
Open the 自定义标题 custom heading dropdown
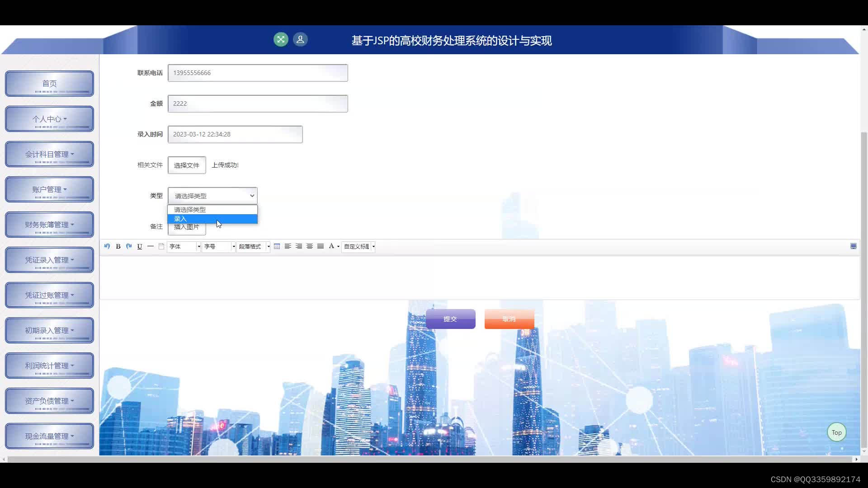point(359,246)
